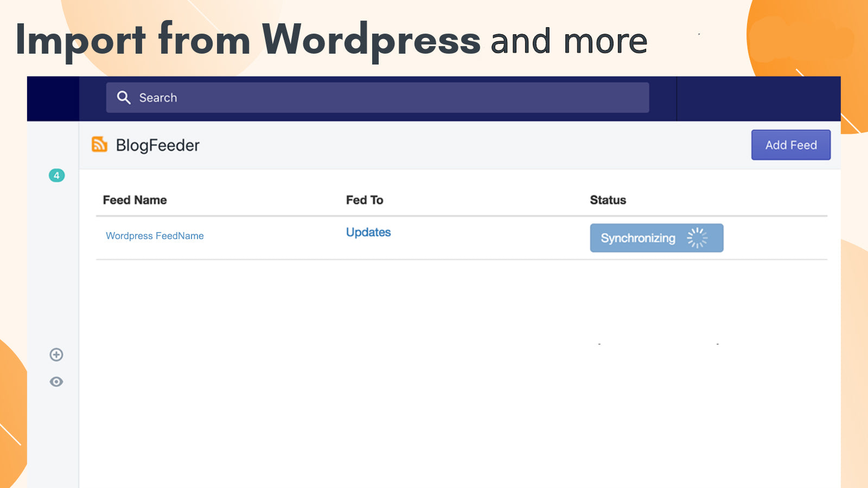The image size is (868, 488).
Task: Click the Status column header
Action: tap(608, 200)
